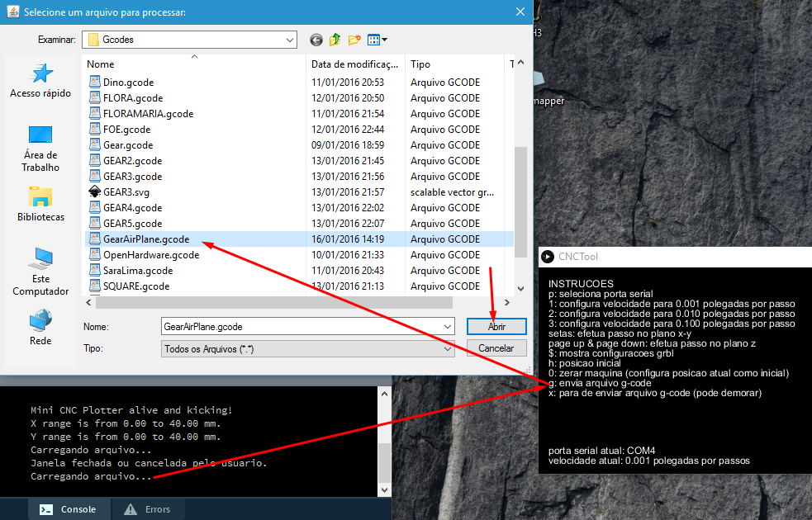Click file list scroll up arrow
812x520 pixels.
coord(521,63)
